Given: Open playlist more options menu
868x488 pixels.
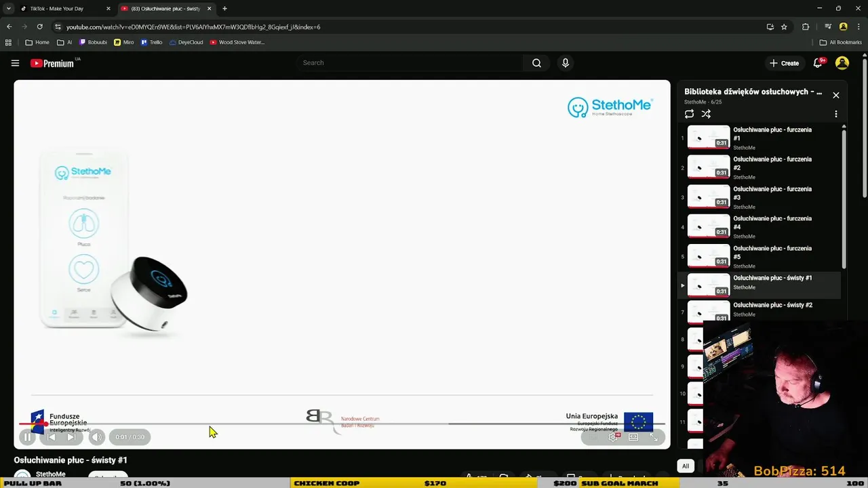Looking at the screenshot, I should [x=836, y=114].
